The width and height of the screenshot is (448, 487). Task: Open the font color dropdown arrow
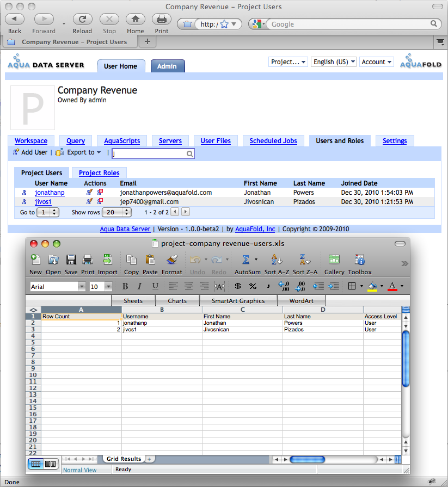[x=402, y=286]
